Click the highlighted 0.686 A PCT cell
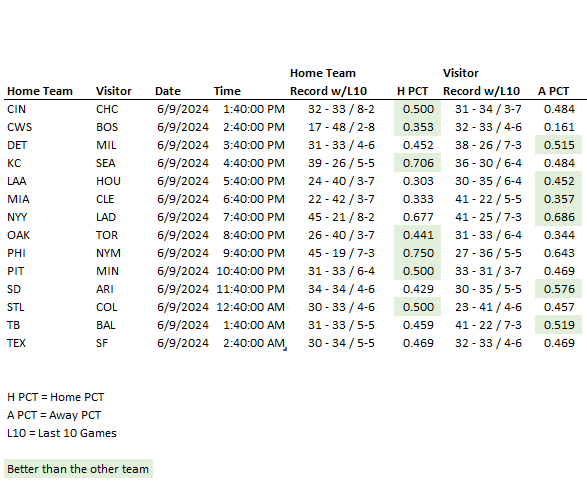 point(558,217)
